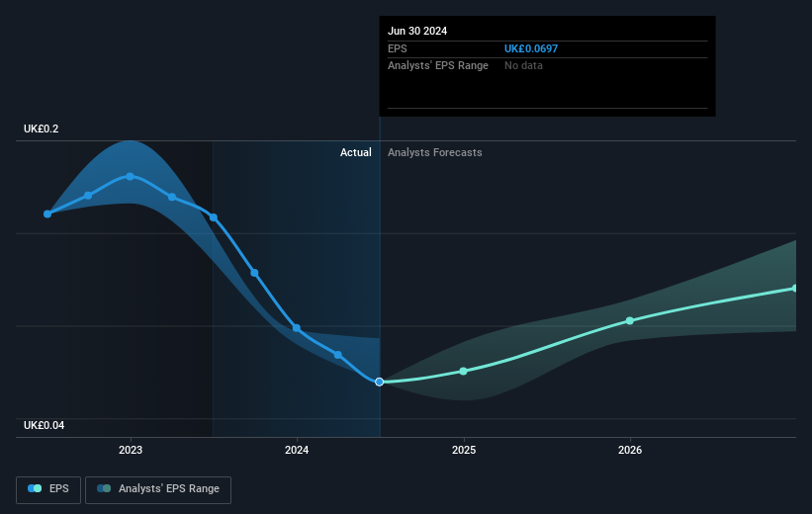Click the Jun 30 2024 tooltip date
Viewport: 812px width, 514px height.
coord(417,31)
